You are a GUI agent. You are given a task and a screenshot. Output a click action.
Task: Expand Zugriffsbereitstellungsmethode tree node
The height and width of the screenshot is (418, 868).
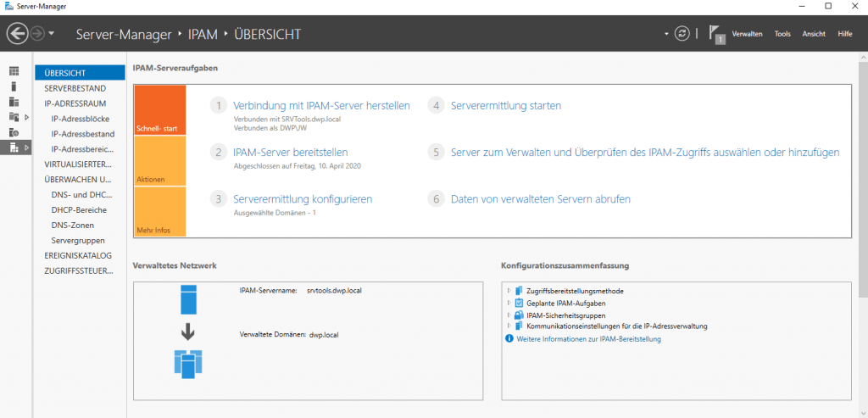pos(509,290)
